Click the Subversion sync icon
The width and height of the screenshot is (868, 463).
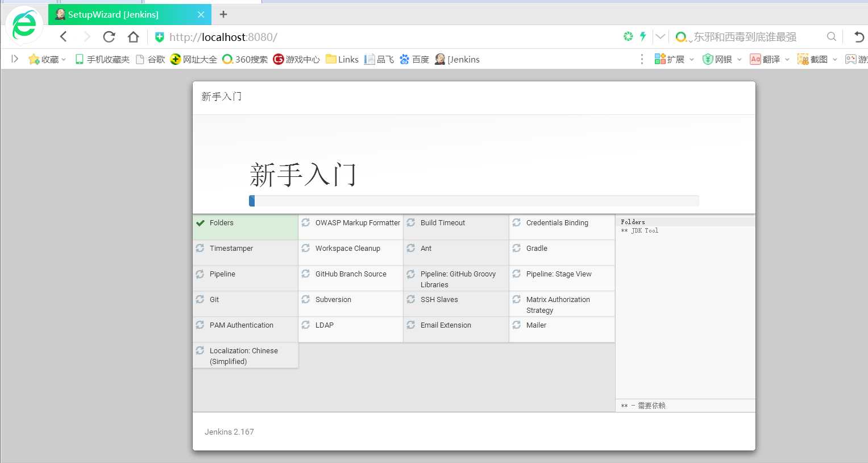(x=306, y=299)
